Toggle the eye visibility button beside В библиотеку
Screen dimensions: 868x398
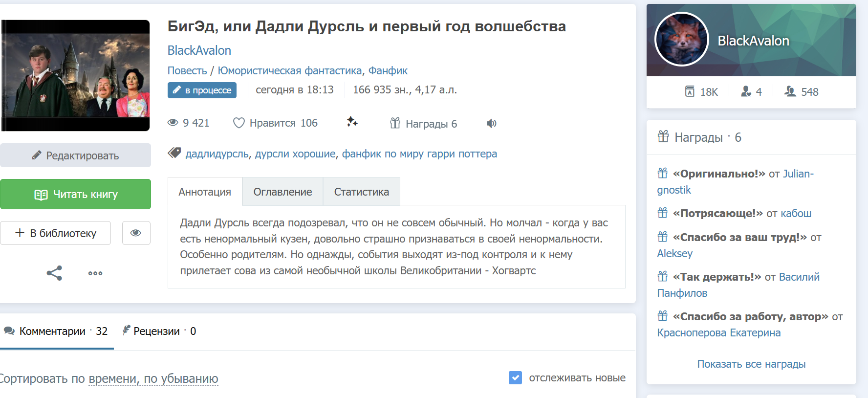(x=136, y=233)
